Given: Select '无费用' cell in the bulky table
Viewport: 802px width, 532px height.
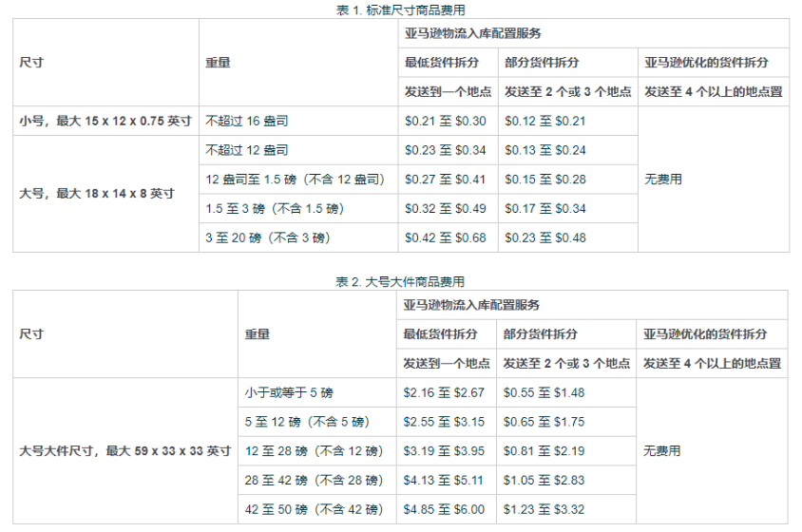Looking at the screenshot, I should [x=662, y=450].
